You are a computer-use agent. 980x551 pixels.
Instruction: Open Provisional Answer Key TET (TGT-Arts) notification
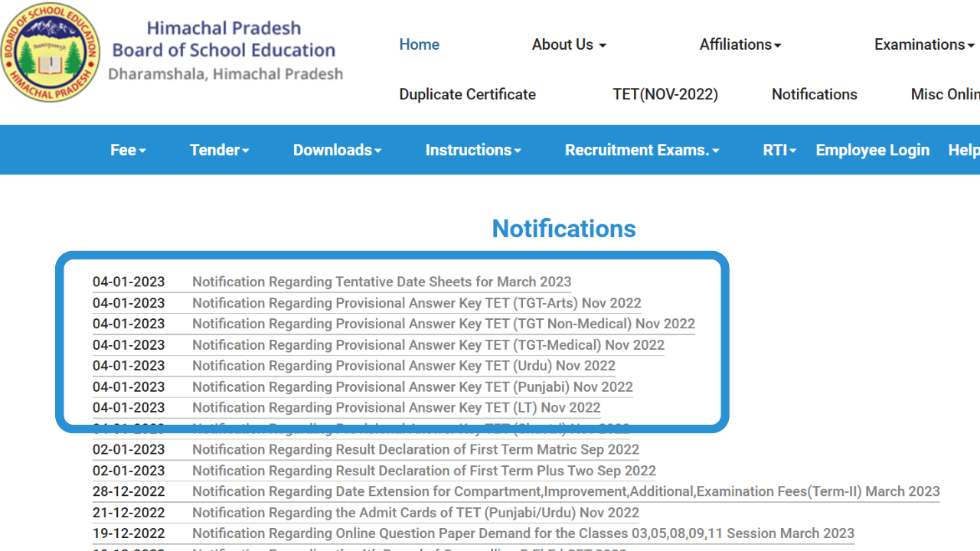click(x=416, y=303)
